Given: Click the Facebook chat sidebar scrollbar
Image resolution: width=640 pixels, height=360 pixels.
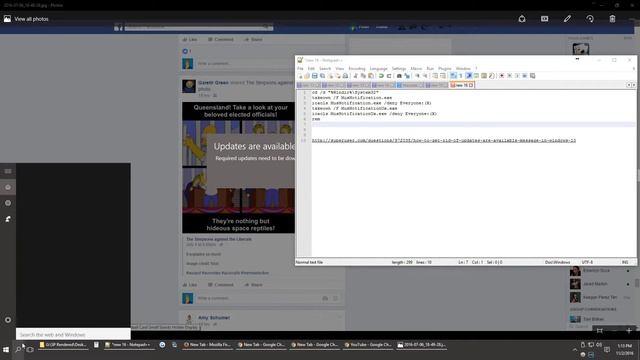Looking at the screenshot, I should pos(637,282).
